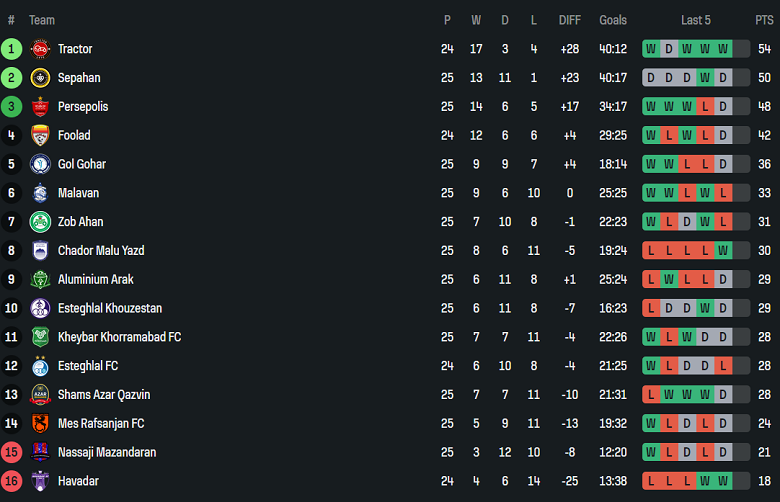Click the Sepahan club crest
Image resolution: width=780 pixels, height=502 pixels.
point(40,78)
